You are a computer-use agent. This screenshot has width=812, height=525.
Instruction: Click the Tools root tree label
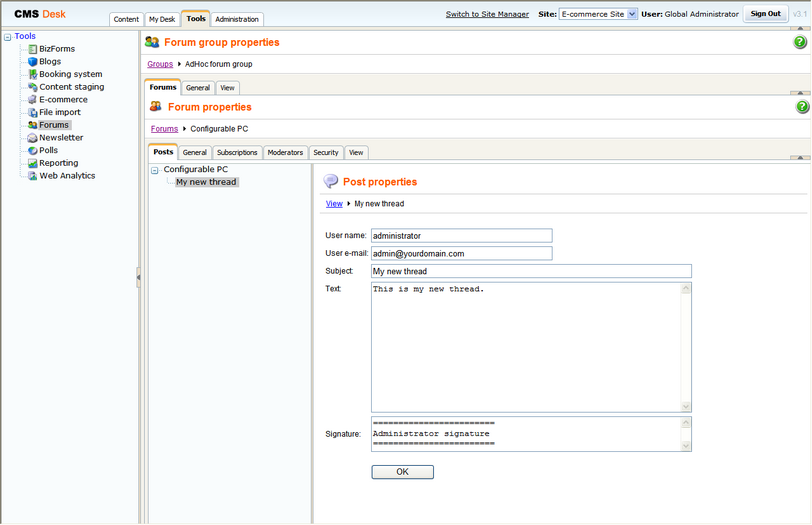(x=25, y=36)
